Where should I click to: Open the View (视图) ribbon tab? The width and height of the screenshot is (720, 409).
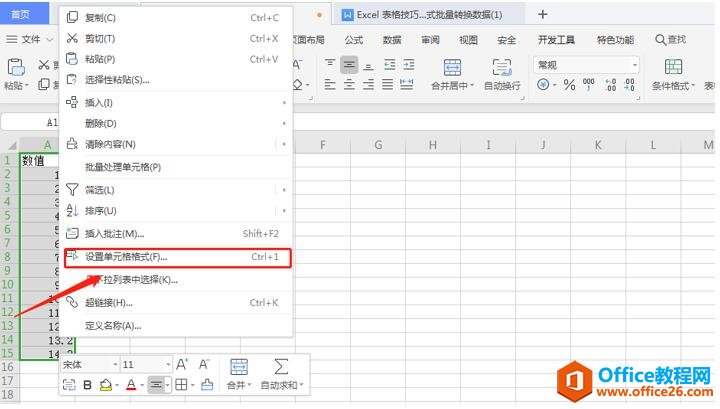(x=468, y=40)
